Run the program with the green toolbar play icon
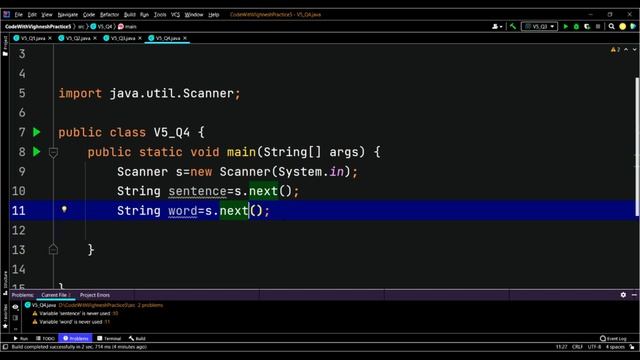The width and height of the screenshot is (640, 360). coord(566,27)
